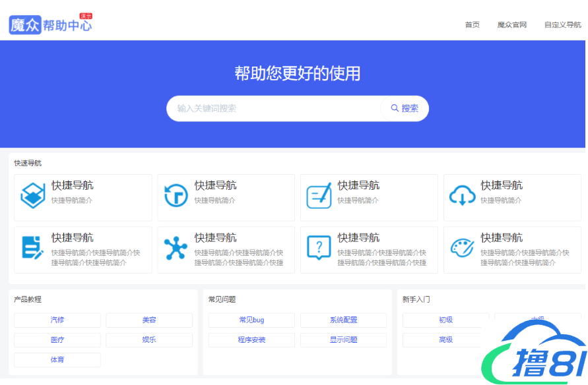Screen dimensions: 588x385
Task: Click the network nodes navigation icon
Action: [x=176, y=248]
